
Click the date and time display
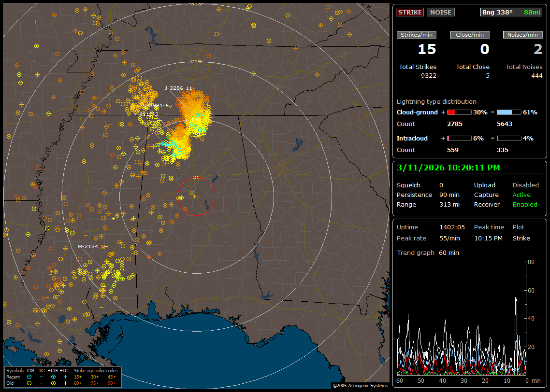click(448, 168)
